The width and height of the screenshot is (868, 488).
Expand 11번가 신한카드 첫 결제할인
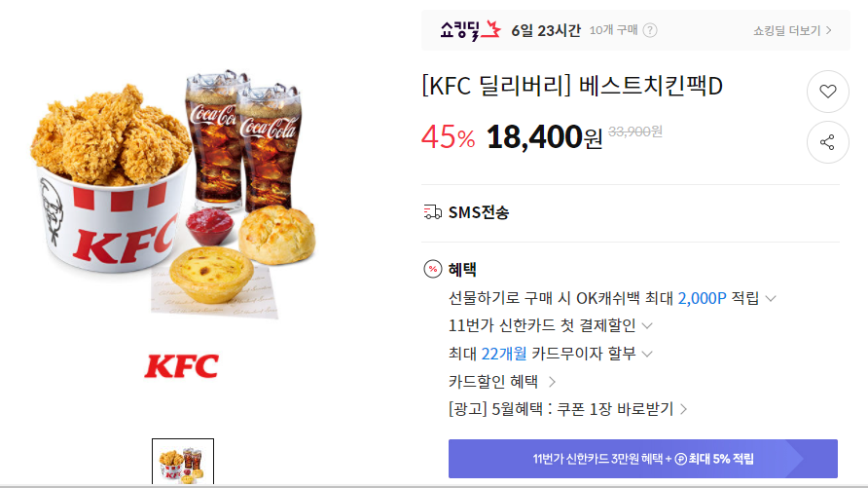pyautogui.click(x=550, y=325)
